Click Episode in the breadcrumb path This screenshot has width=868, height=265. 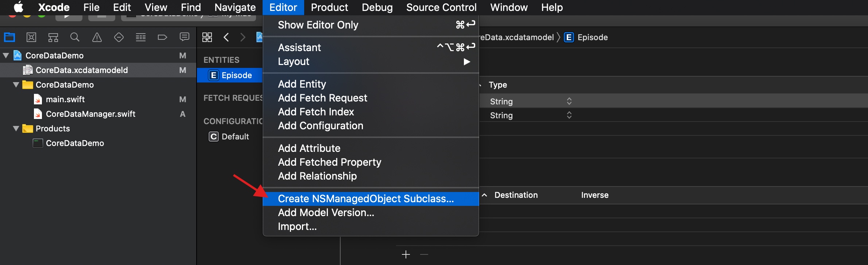[593, 37]
